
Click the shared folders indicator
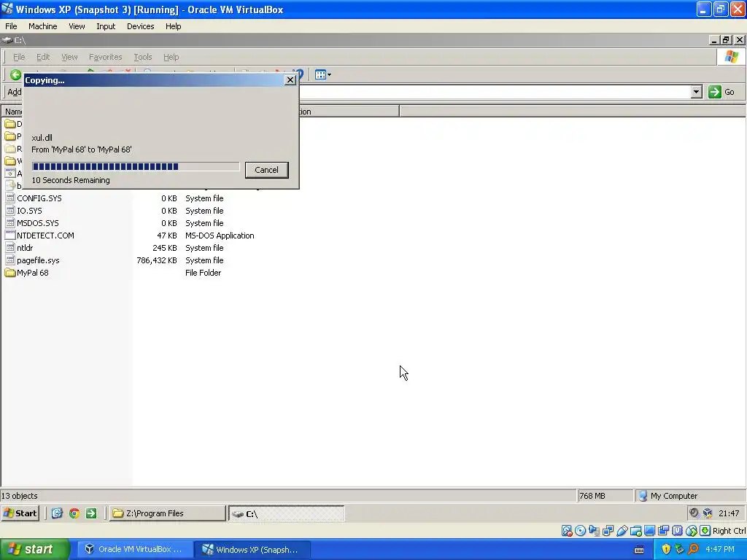(635, 531)
